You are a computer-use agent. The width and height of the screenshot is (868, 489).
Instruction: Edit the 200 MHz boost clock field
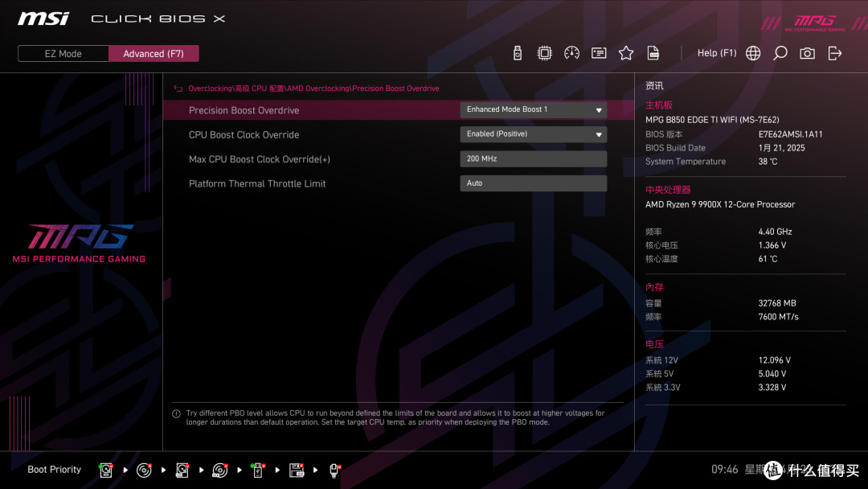pos(533,159)
